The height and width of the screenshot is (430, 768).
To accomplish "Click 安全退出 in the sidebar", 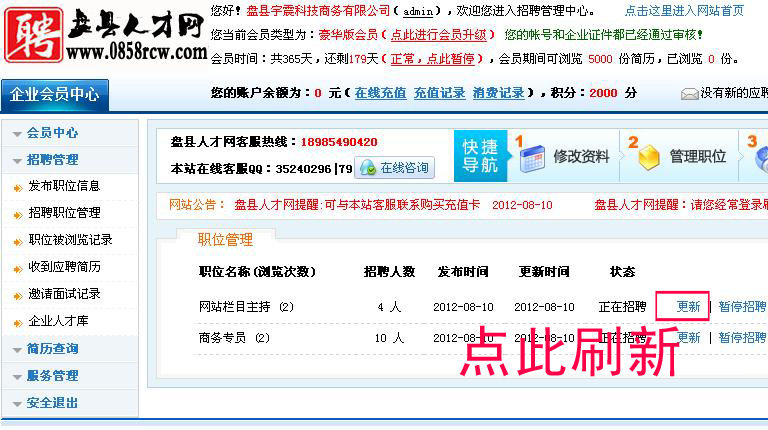I will (x=52, y=403).
